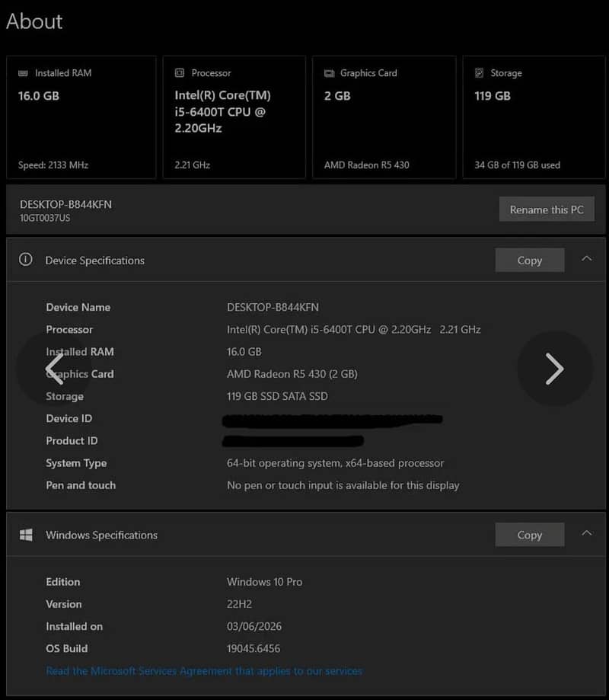
Task: Collapse the Device Specifications section
Action: tap(587, 259)
